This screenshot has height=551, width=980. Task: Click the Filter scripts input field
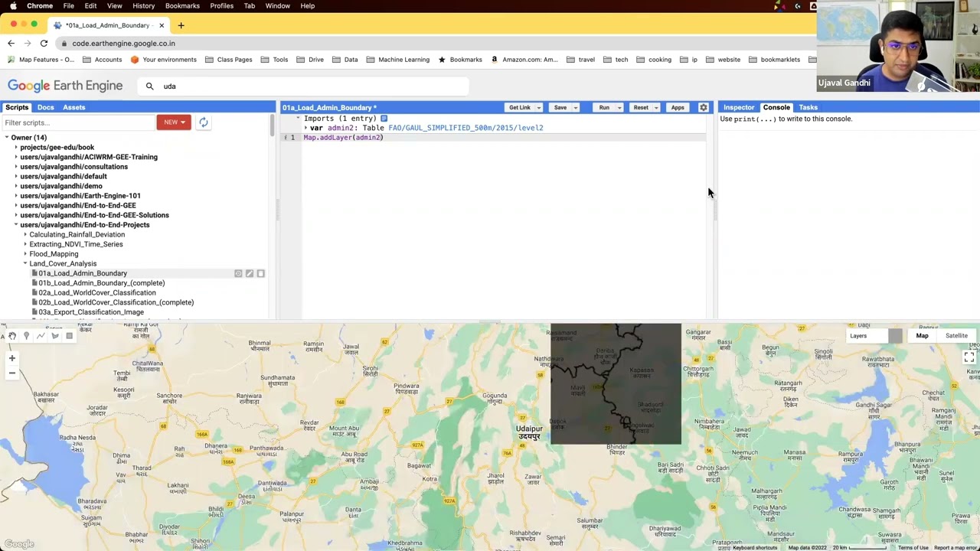[x=78, y=122]
